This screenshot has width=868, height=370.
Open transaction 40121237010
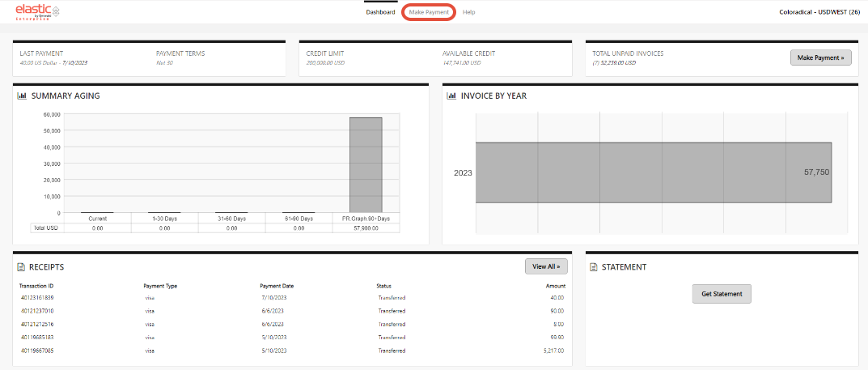coord(37,311)
